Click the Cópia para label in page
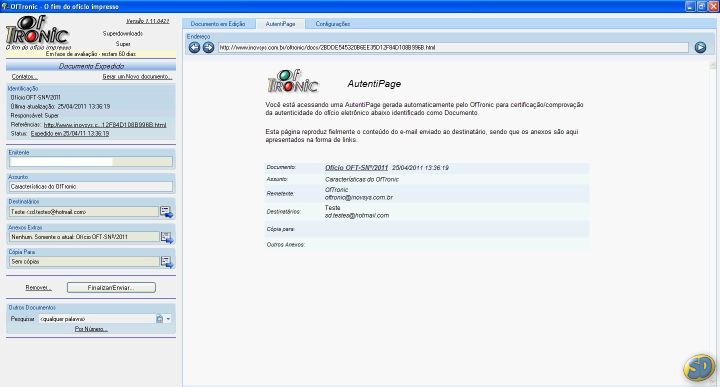 pos(281,229)
